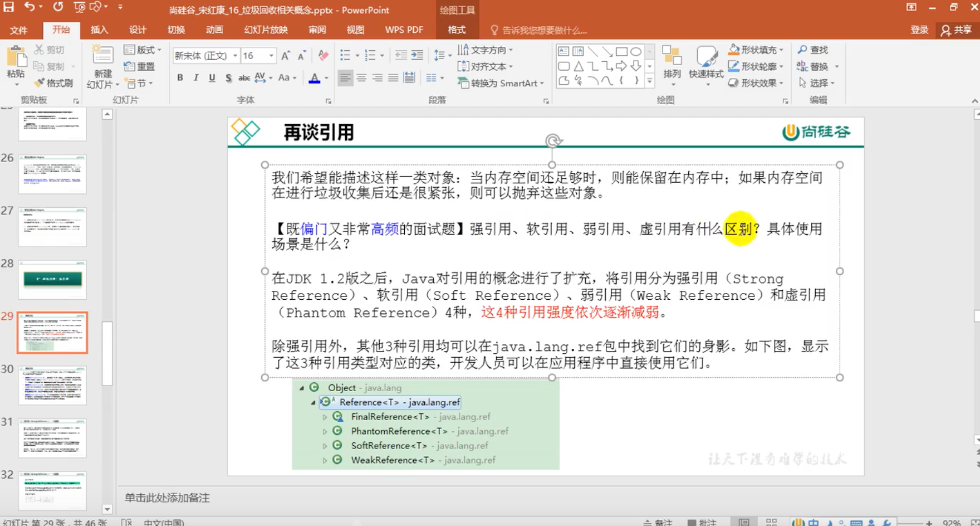
Task: Select the Format Painter 格式刷 tool
Action: tap(53, 83)
